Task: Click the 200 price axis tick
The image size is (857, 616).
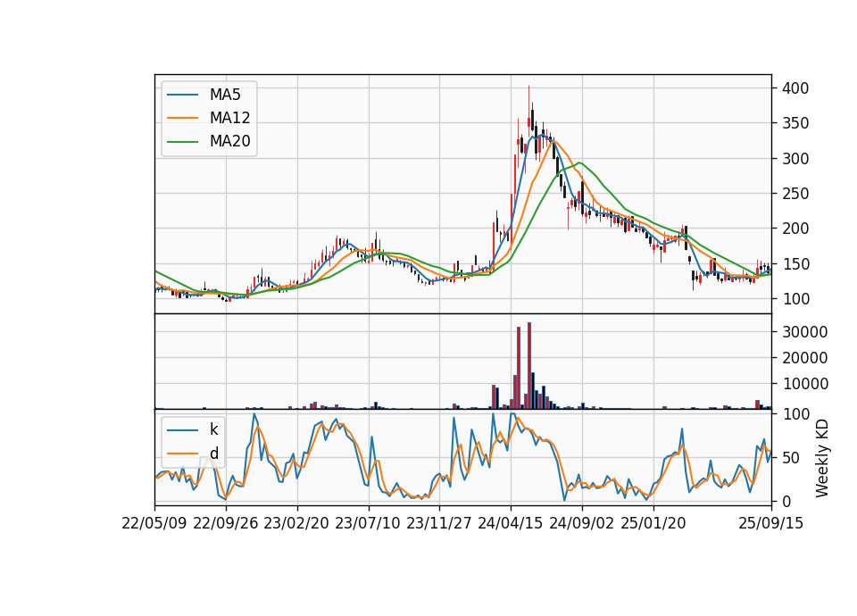Action: [795, 229]
